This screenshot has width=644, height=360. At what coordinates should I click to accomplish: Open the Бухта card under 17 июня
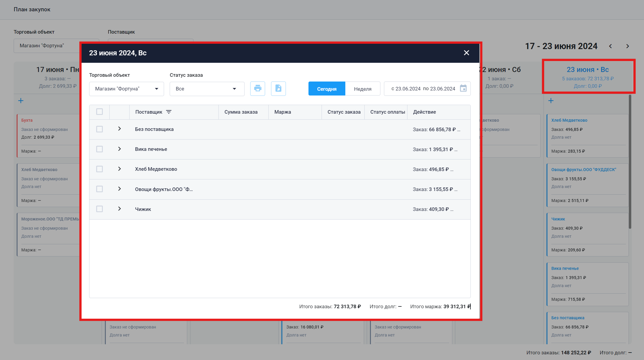click(x=48, y=136)
